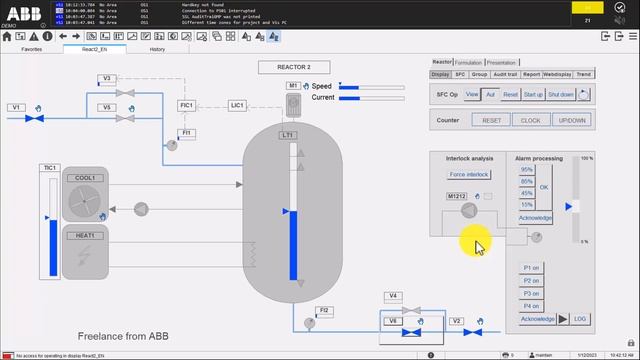
Task: Click the TIC1 temperature bar
Action: coord(53,227)
